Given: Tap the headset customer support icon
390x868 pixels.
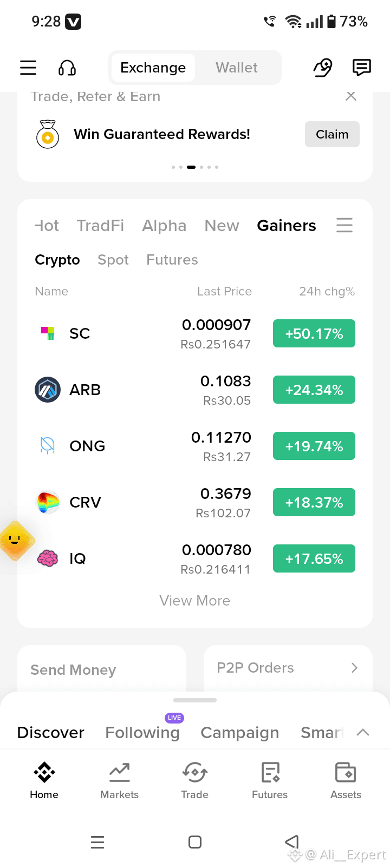Looking at the screenshot, I should tap(67, 68).
